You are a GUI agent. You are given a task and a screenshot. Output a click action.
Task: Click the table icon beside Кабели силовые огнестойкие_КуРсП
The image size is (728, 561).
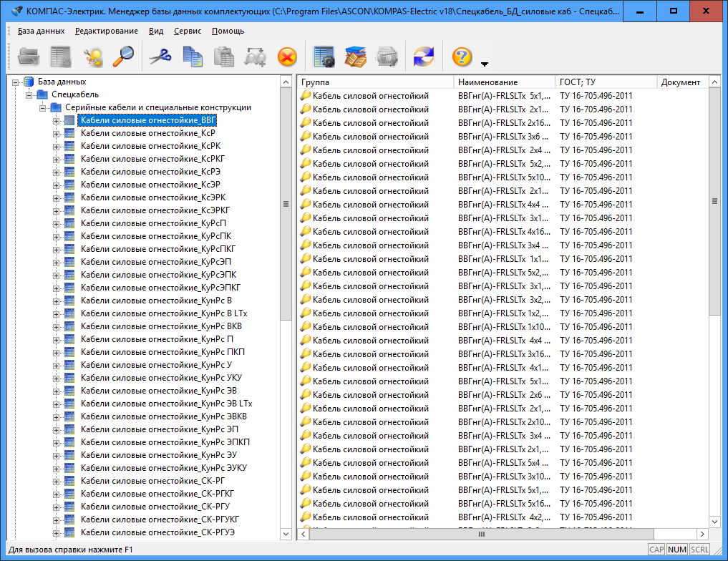69,223
